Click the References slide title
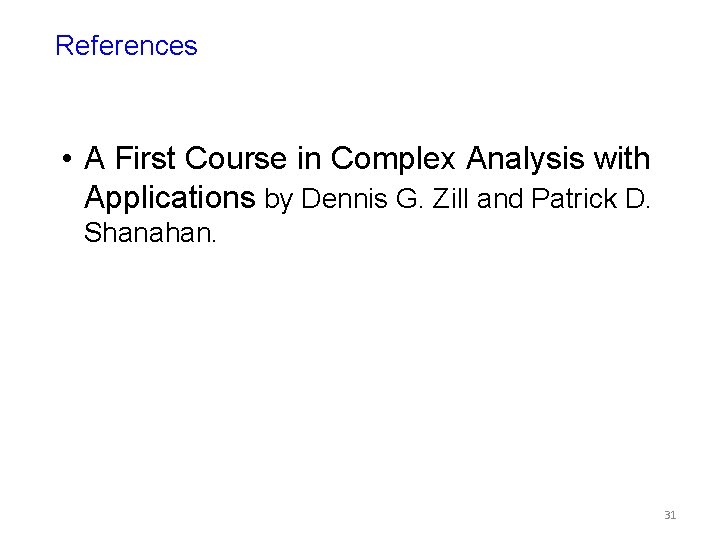This screenshot has height=540, width=720. 126,46
